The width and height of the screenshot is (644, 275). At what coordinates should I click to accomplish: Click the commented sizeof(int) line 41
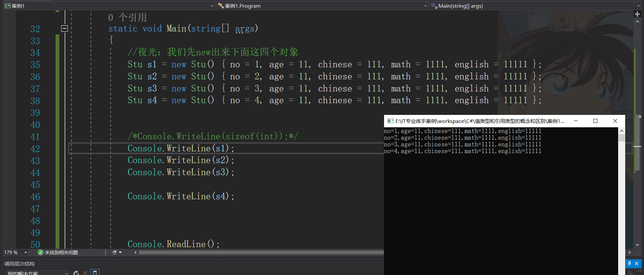point(213,136)
